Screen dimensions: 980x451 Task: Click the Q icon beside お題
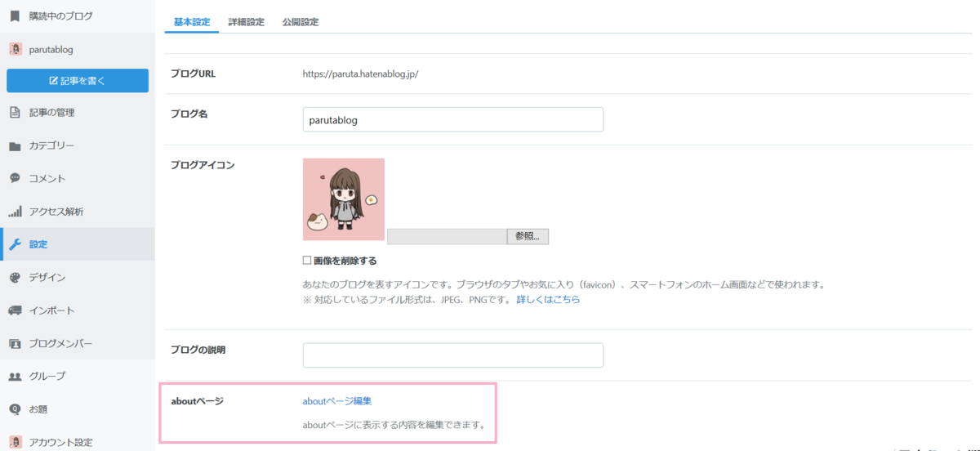point(15,409)
